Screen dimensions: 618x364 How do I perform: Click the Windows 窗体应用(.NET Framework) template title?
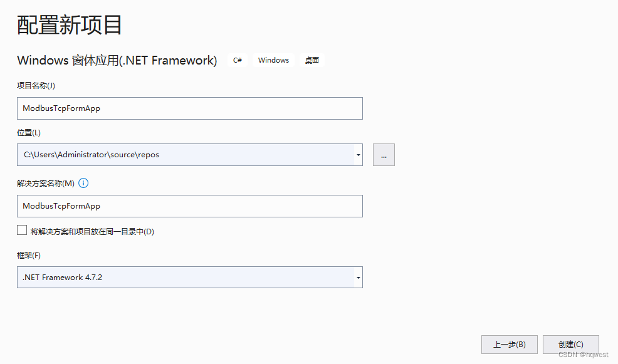pyautogui.click(x=117, y=60)
